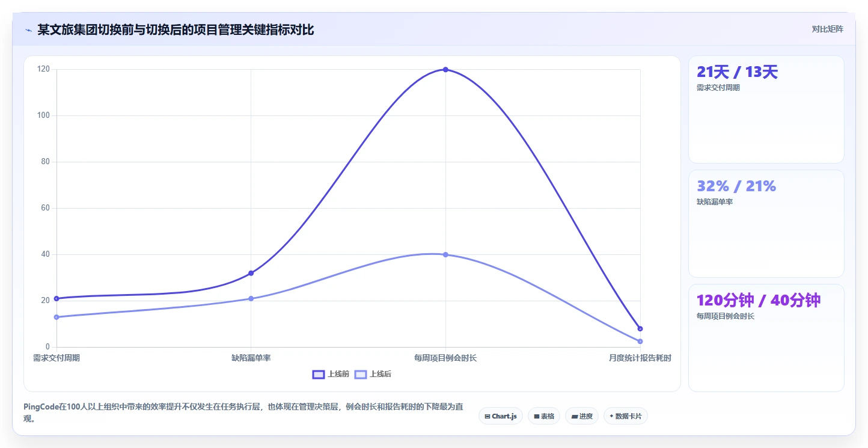868x448 pixels.
Task: Toggle the 上线后 legend item
Action: 373,374
